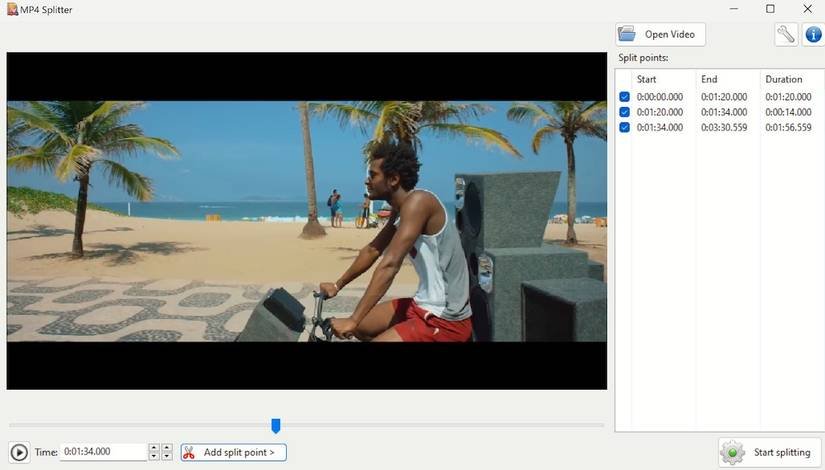Click the wrench settings icon
Viewport: 825px width, 470px height.
pos(786,35)
